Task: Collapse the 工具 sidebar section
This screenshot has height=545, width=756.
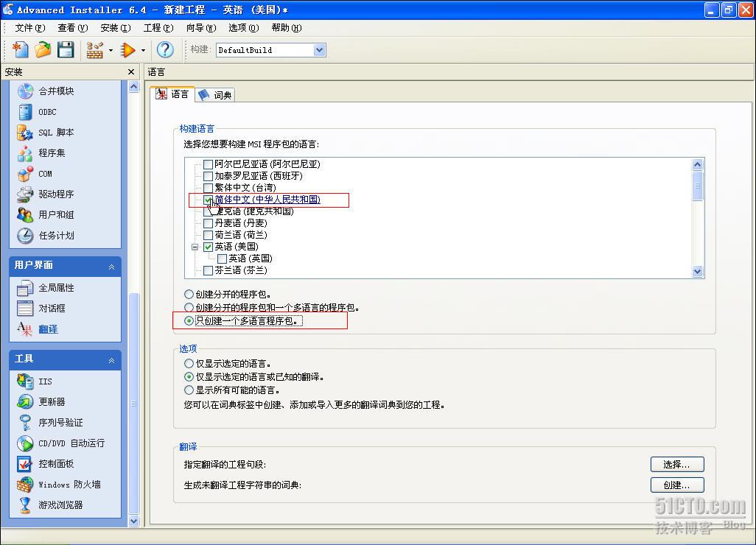Action: pos(111,360)
